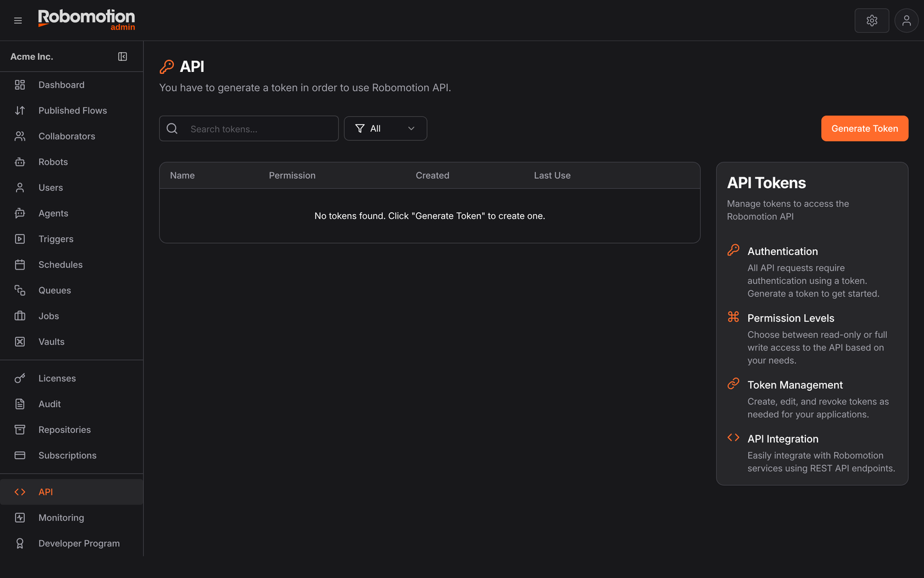The image size is (924, 578).
Task: Click the Acme Inc. workspace name
Action: (31, 57)
